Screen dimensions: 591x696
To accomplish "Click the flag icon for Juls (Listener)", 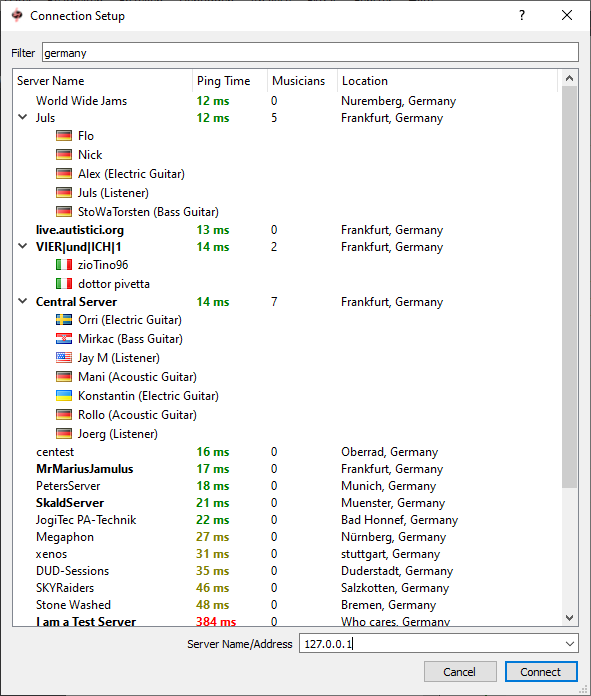I will click(64, 193).
